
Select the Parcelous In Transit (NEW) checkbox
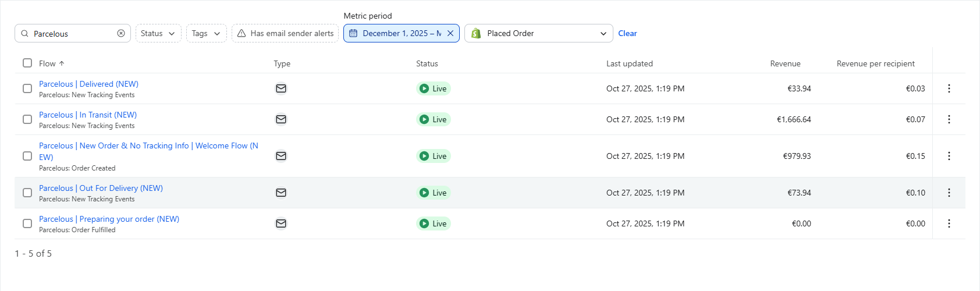pos(27,119)
